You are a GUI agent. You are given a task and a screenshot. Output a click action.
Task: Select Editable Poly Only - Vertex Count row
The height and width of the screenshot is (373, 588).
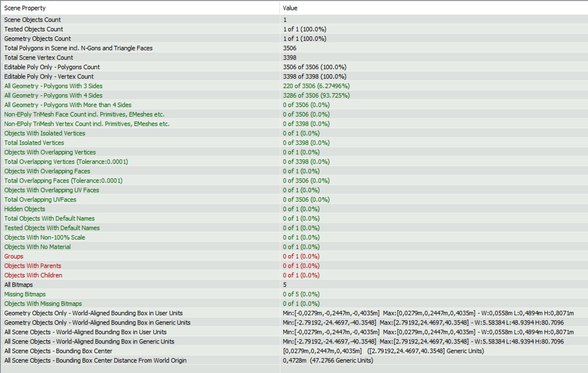pyautogui.click(x=294, y=76)
